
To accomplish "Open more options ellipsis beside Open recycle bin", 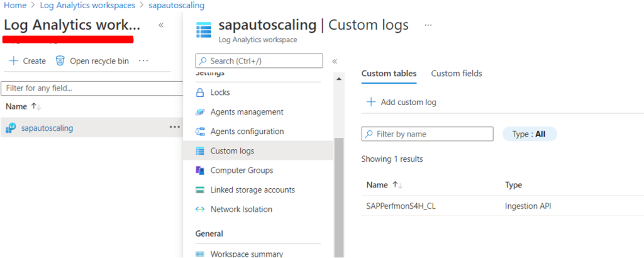I will tap(143, 60).
